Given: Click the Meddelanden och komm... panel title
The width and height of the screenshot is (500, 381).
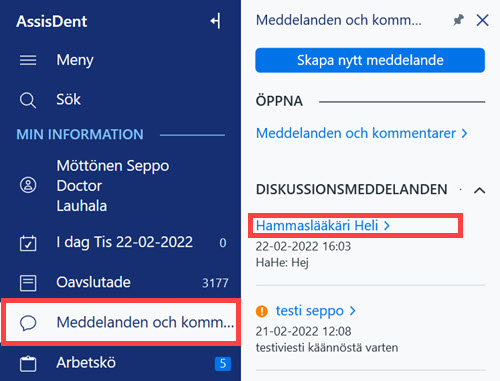Looking at the screenshot, I should 339,20.
